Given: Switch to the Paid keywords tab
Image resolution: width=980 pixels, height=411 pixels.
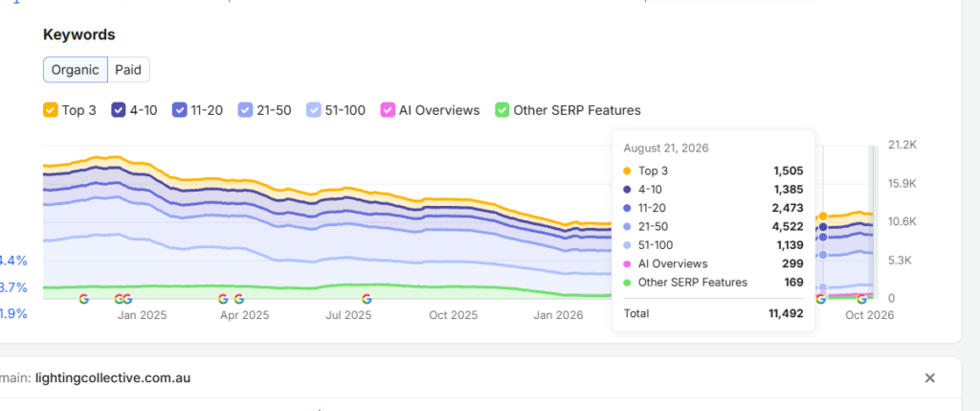Looking at the screenshot, I should (128, 69).
